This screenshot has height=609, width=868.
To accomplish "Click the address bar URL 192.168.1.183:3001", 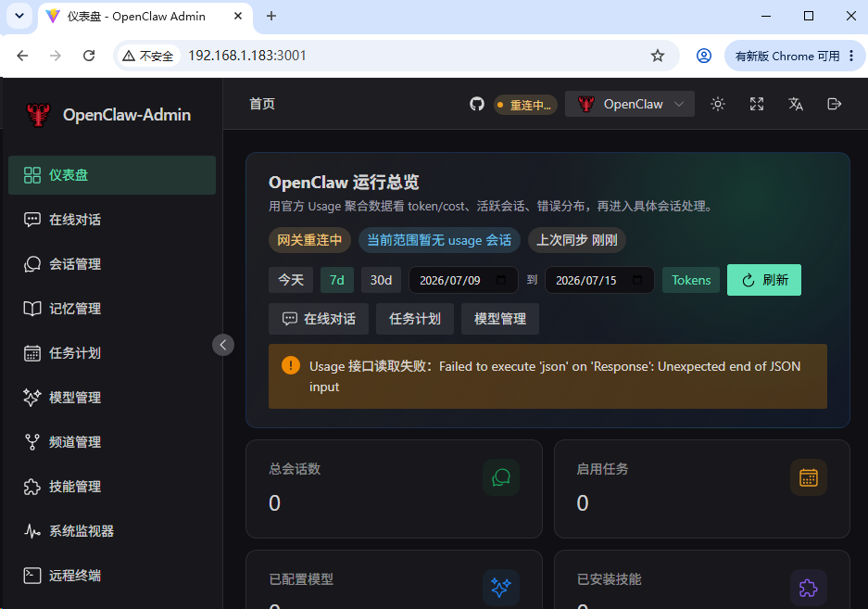I will tap(247, 56).
